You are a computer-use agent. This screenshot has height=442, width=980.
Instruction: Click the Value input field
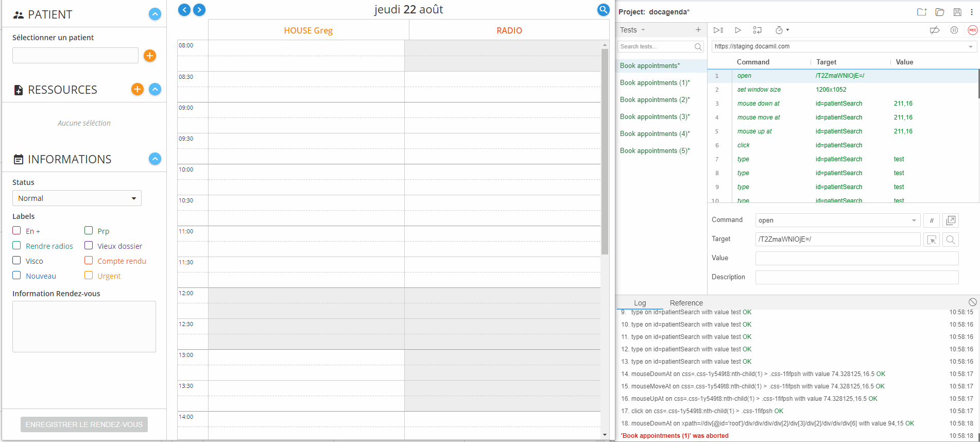857,258
